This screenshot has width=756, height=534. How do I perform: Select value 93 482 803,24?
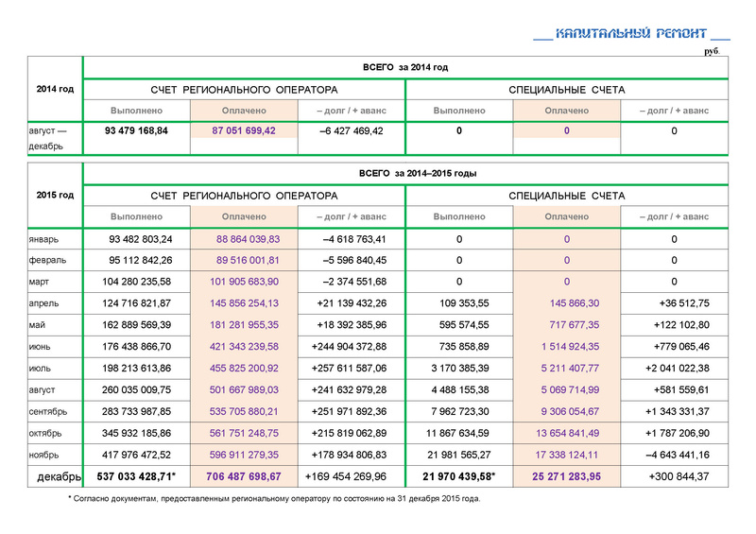(141, 239)
